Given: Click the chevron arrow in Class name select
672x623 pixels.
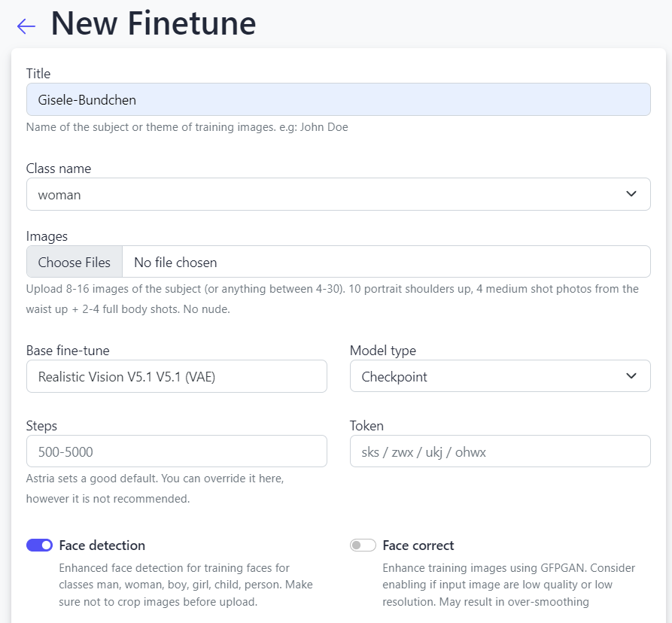Looking at the screenshot, I should pos(631,194).
